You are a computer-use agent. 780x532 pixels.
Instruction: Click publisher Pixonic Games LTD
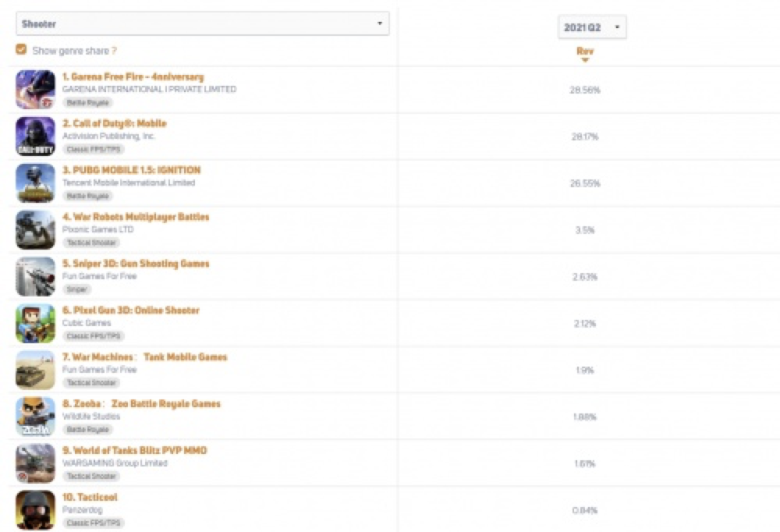click(x=98, y=229)
